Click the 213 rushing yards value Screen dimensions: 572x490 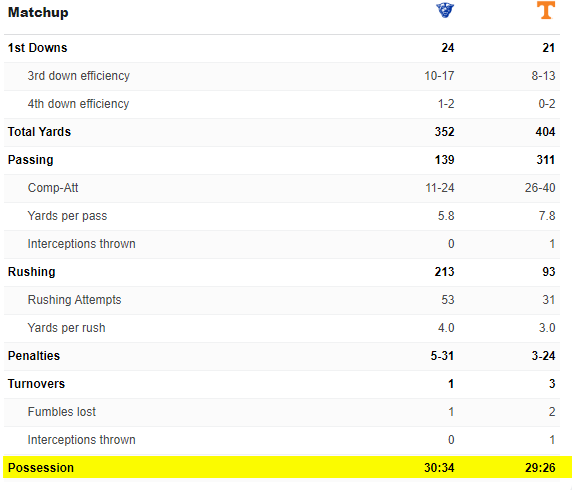pyautogui.click(x=444, y=272)
